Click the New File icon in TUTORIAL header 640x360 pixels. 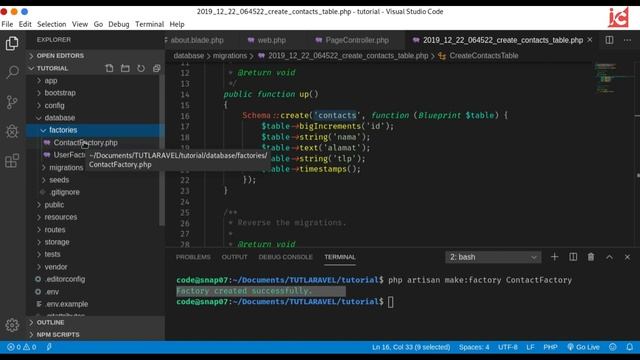[109, 68]
